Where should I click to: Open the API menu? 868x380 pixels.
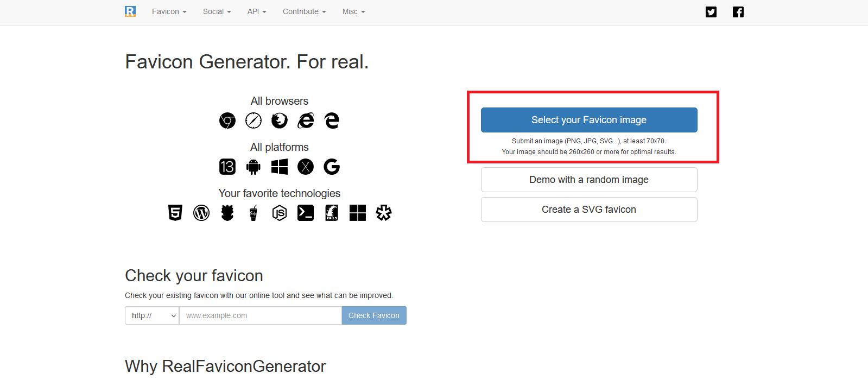pos(257,11)
